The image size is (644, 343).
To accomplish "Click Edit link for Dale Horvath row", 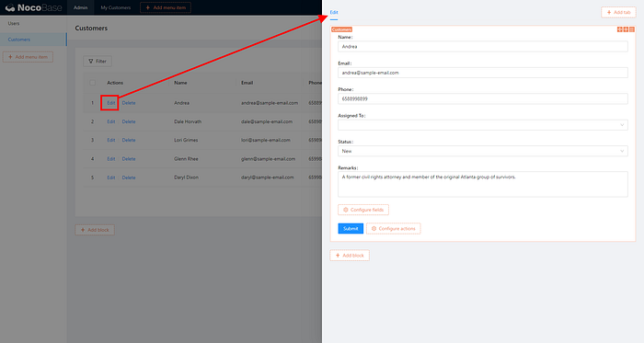I will tap(111, 121).
